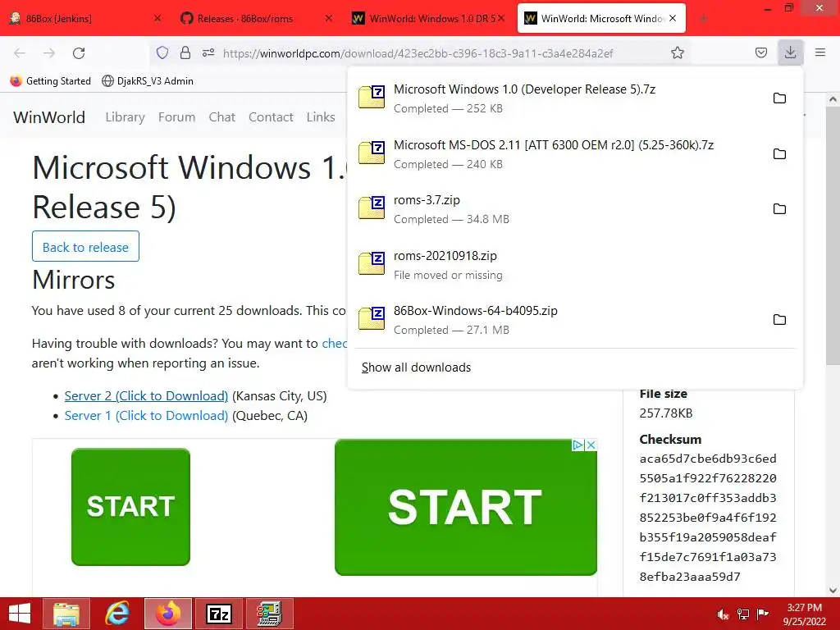Open the roms-20210918.zip file icon
Viewport: 840px width, 630px height.
[x=372, y=263]
